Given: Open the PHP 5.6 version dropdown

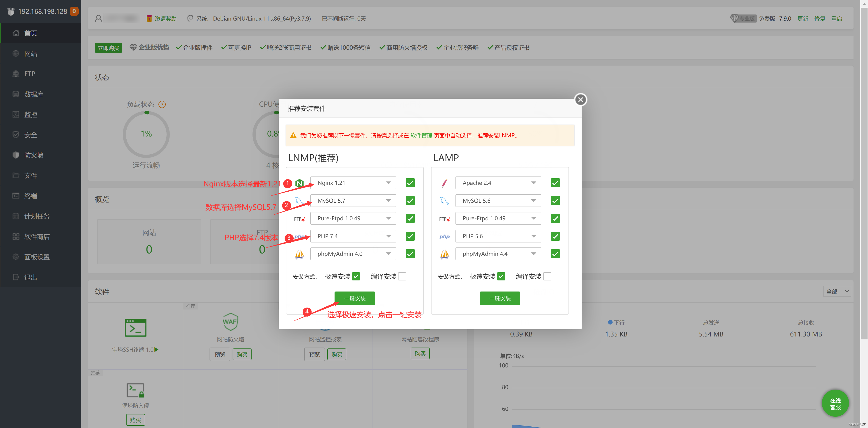Looking at the screenshot, I should click(x=498, y=236).
